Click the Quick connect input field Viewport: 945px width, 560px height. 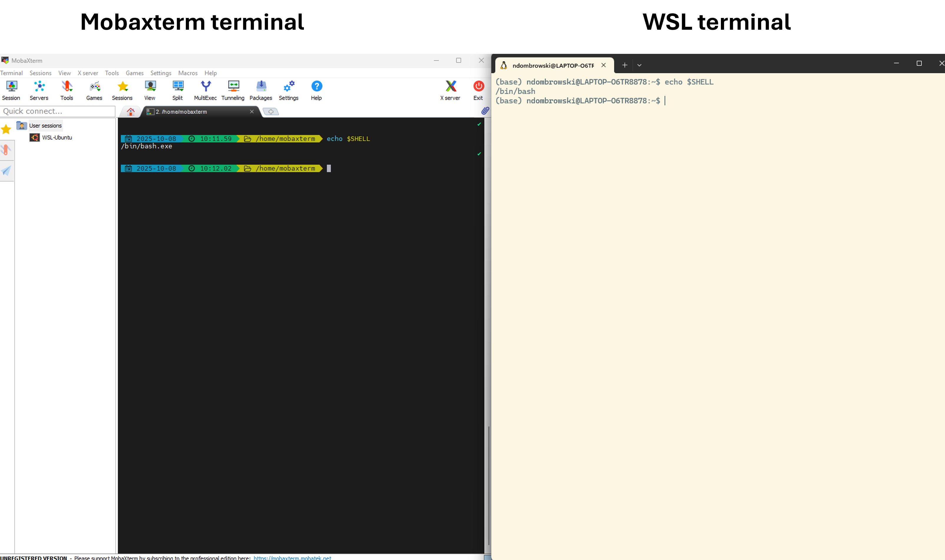point(58,111)
